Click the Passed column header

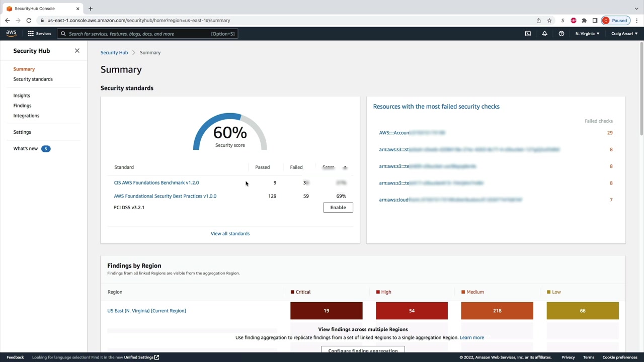[262, 167]
